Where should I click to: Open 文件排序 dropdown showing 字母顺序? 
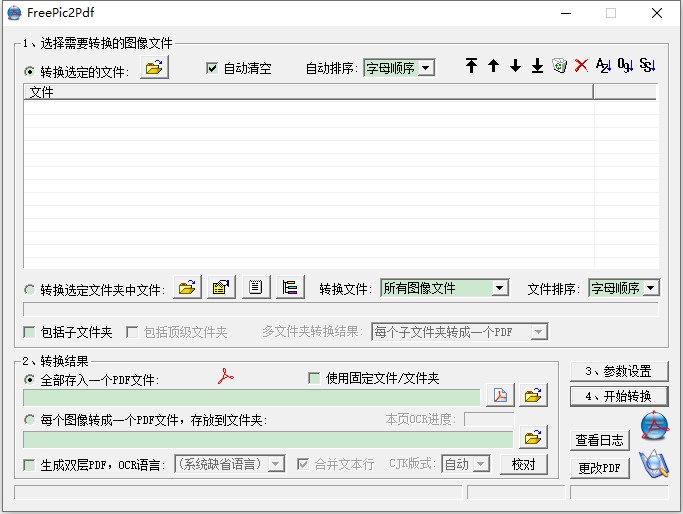click(x=624, y=288)
